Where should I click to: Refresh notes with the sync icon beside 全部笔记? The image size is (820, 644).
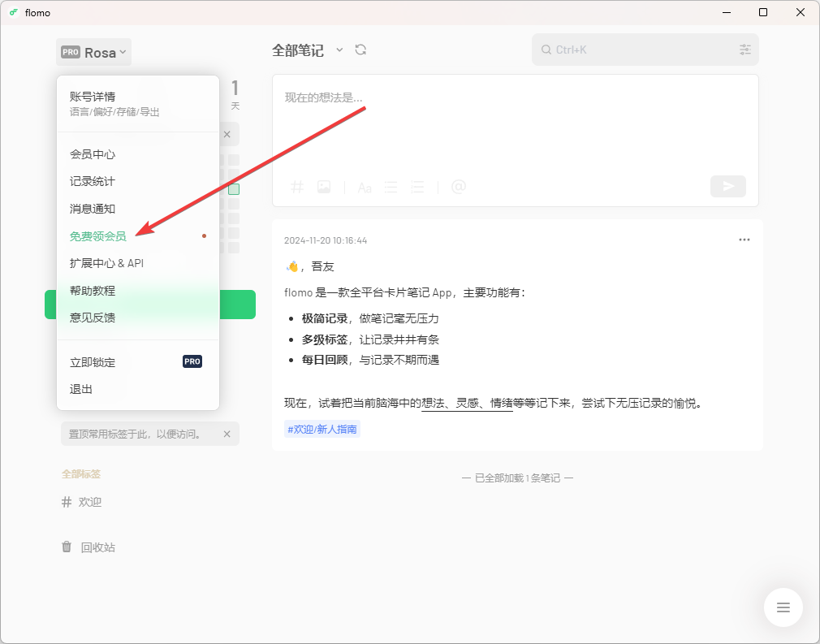(x=360, y=50)
